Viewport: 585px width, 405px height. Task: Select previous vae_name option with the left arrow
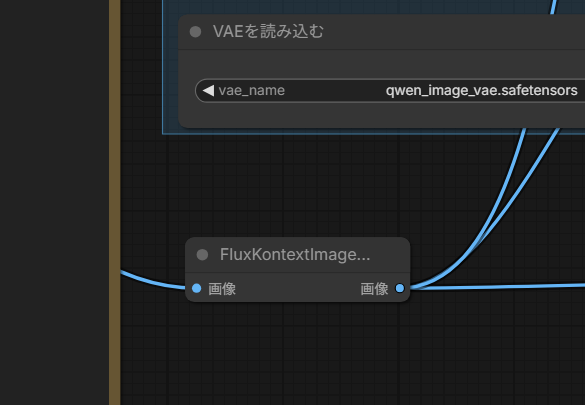208,90
